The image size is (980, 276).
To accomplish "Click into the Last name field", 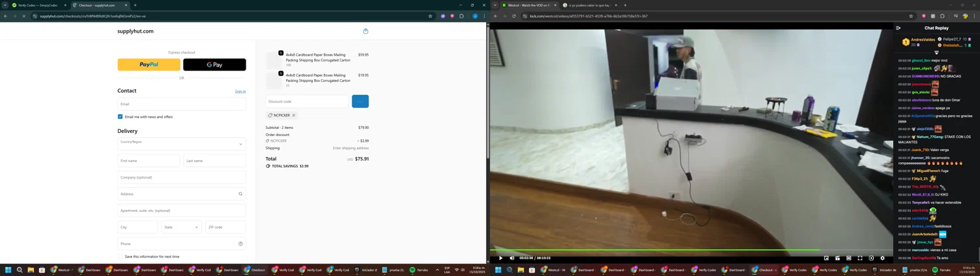I will 214,161.
